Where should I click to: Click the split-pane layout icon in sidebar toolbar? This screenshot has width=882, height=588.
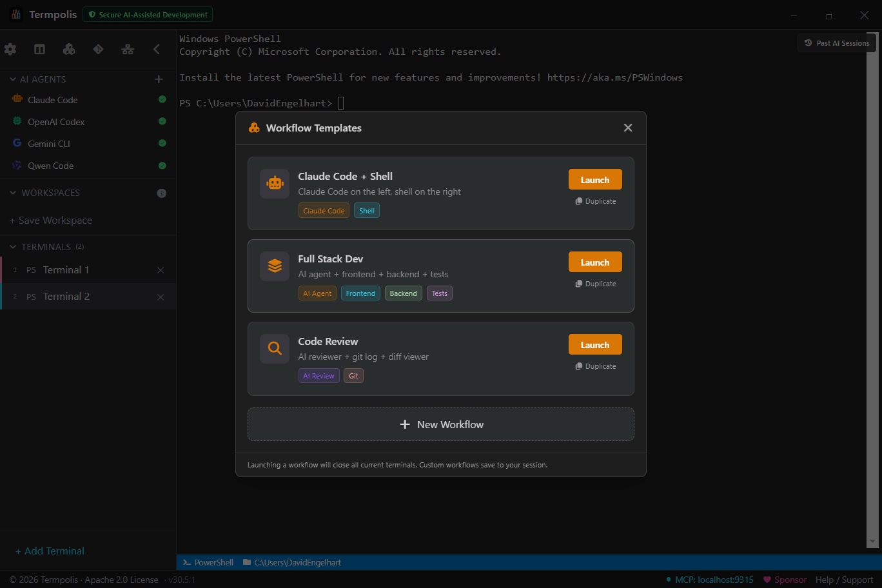(x=39, y=49)
